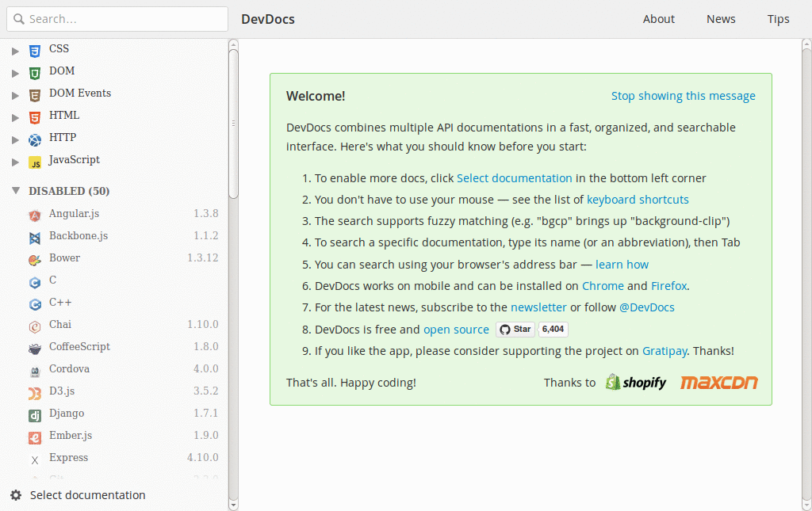This screenshot has width=812, height=511.
Task: Click Select documentation in the bottom bar
Action: pos(87,495)
